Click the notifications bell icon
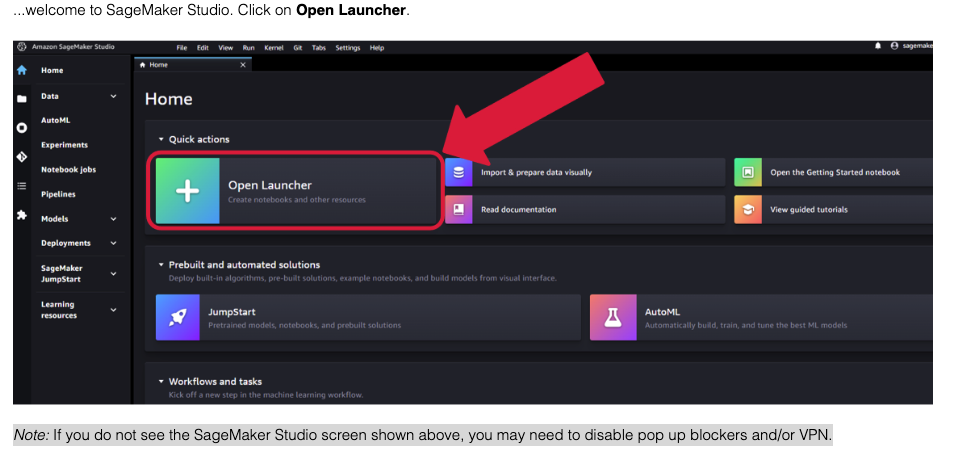 (x=878, y=46)
